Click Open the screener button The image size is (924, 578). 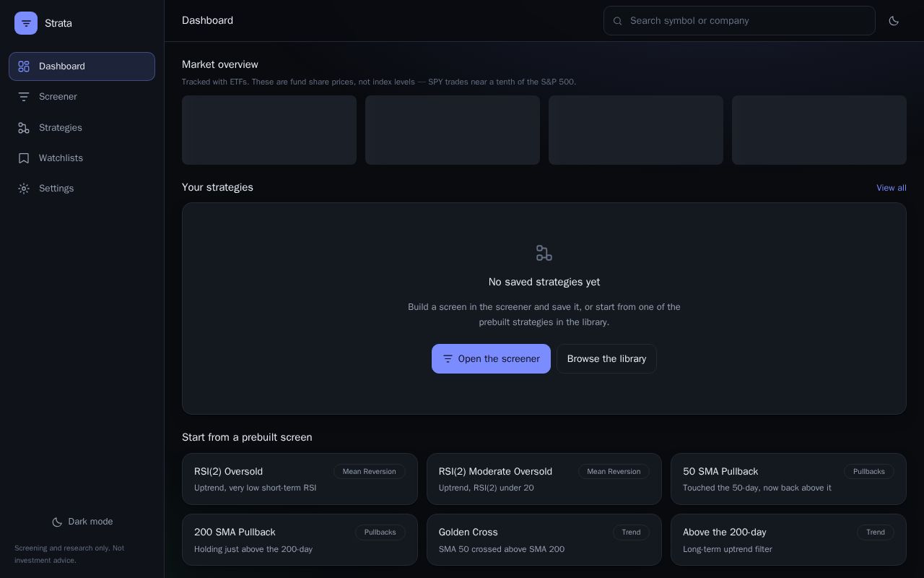[491, 359]
